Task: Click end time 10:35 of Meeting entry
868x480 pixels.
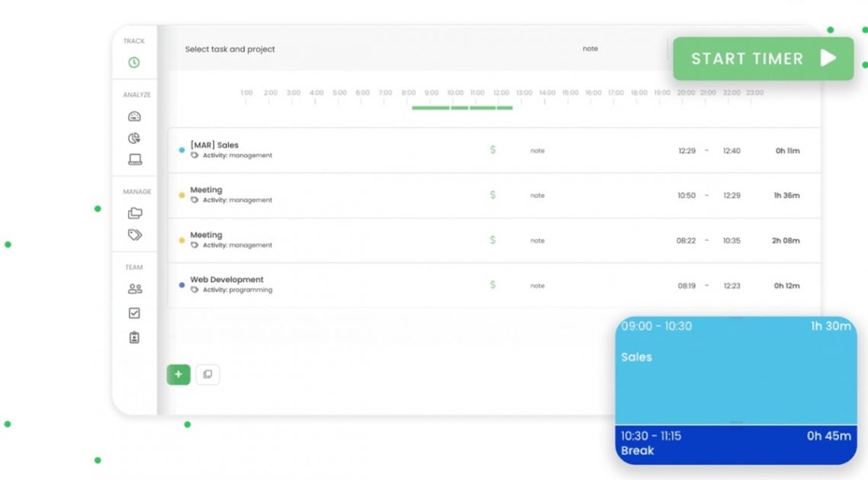Action: (732, 241)
